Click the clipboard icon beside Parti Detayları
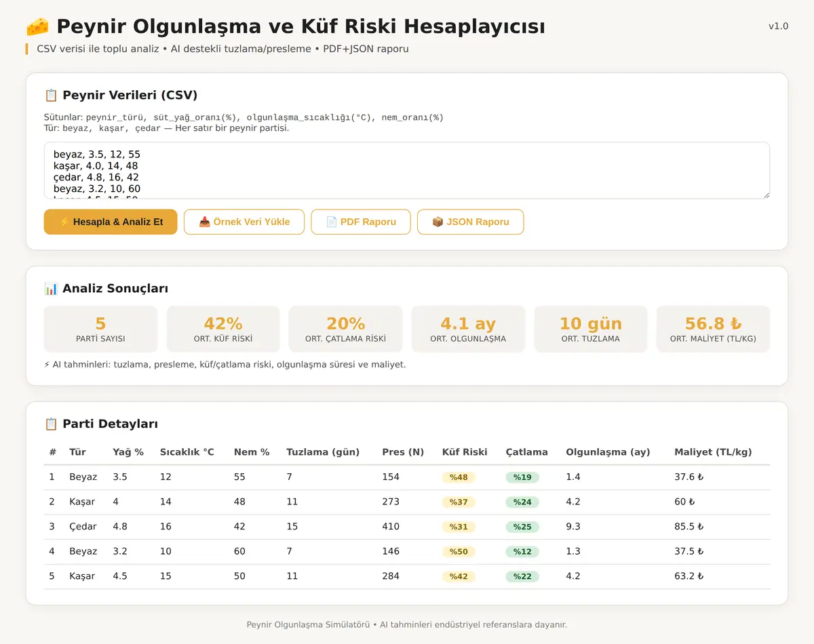The height and width of the screenshot is (644, 814). pos(51,424)
